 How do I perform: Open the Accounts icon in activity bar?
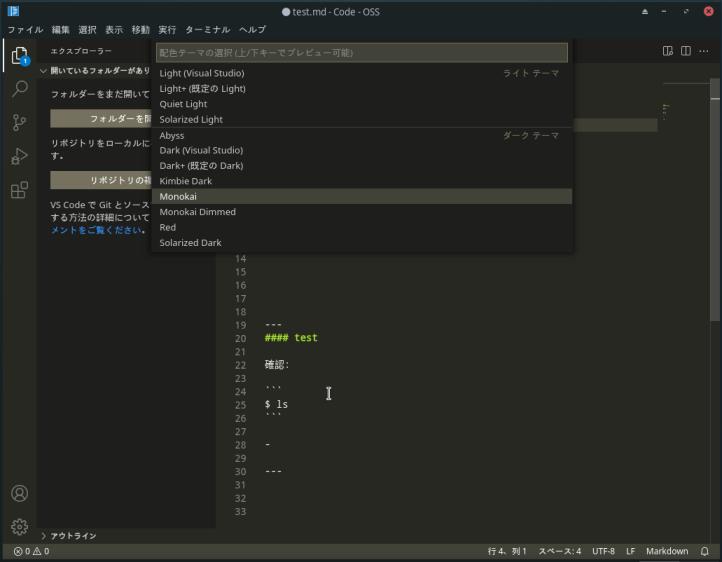pos(19,493)
